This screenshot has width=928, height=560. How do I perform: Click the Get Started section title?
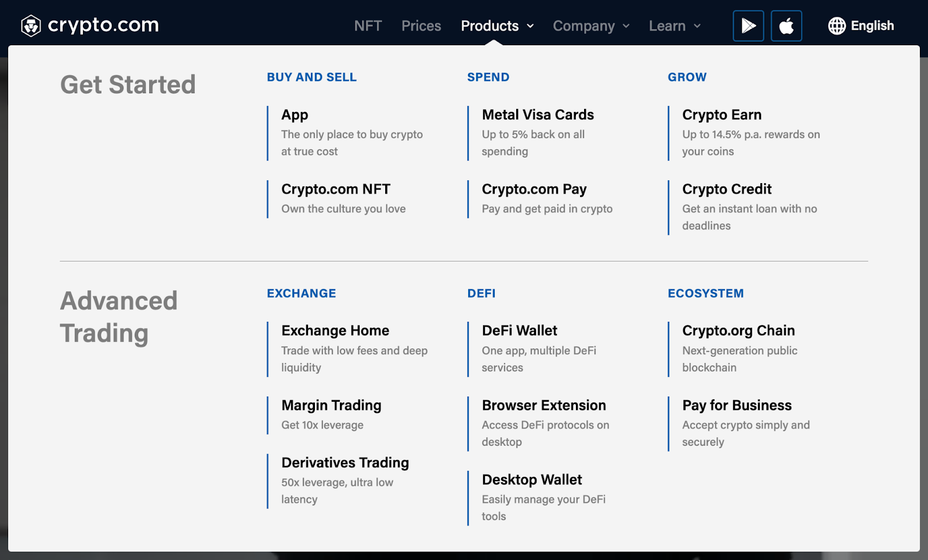click(x=128, y=85)
